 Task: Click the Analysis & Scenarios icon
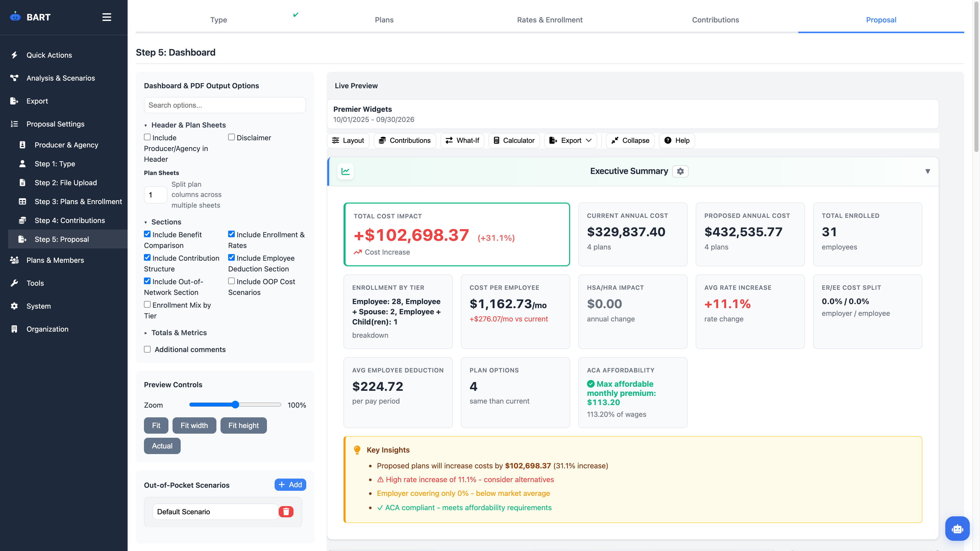coord(15,78)
